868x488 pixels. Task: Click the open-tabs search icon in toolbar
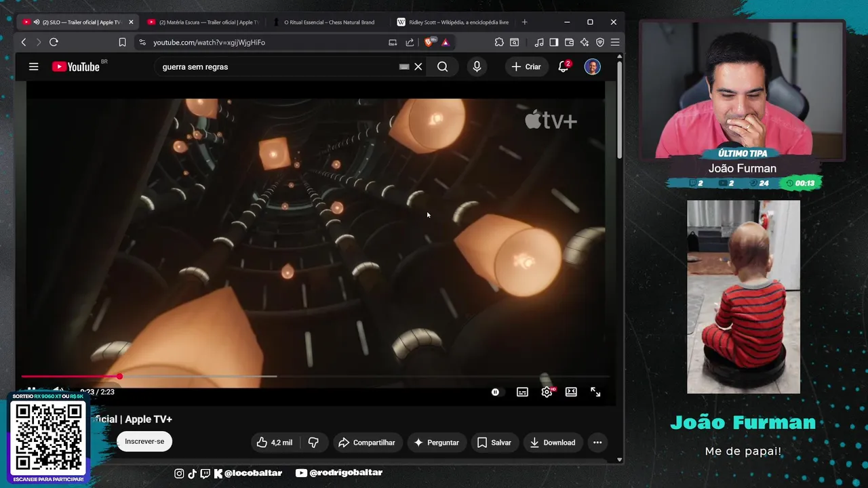(x=515, y=42)
